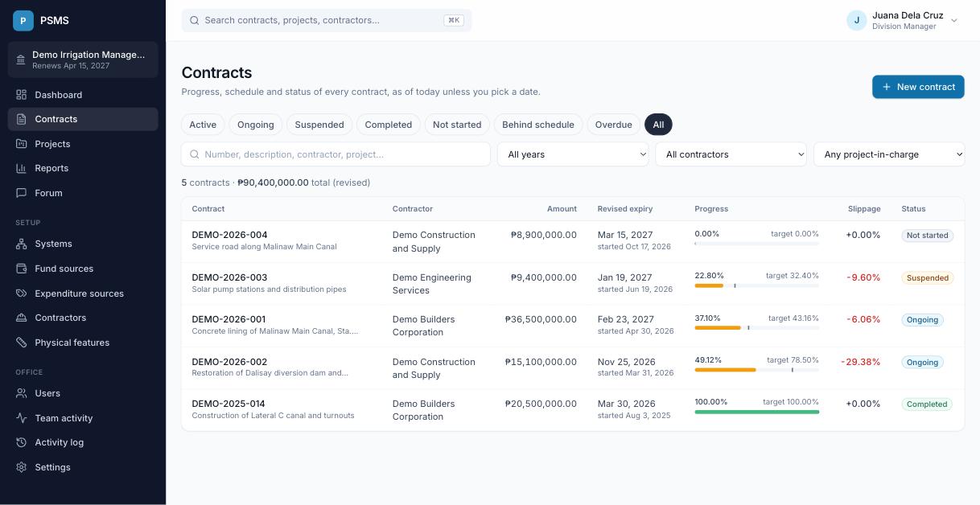
Task: Click the Slippage column header
Action: [864, 209]
